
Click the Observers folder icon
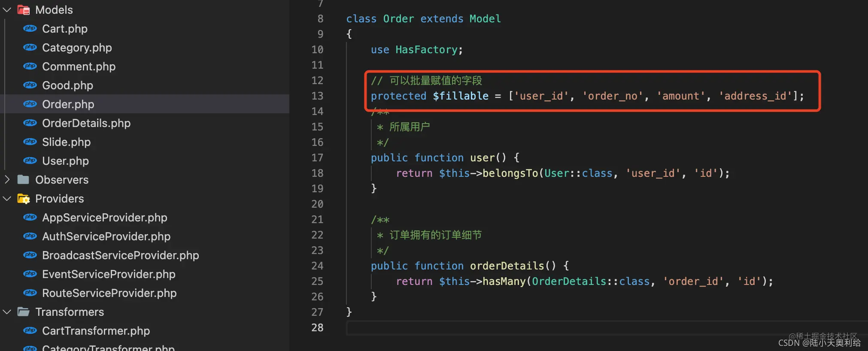pos(23,179)
